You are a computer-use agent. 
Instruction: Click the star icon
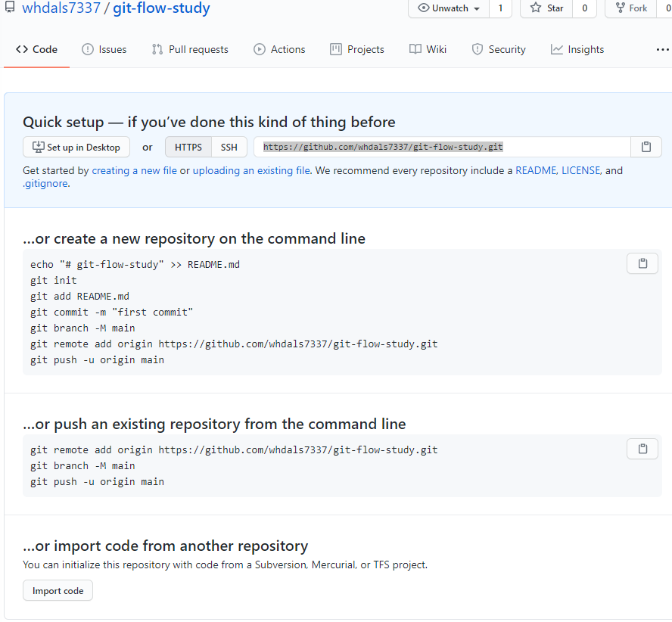coord(536,8)
